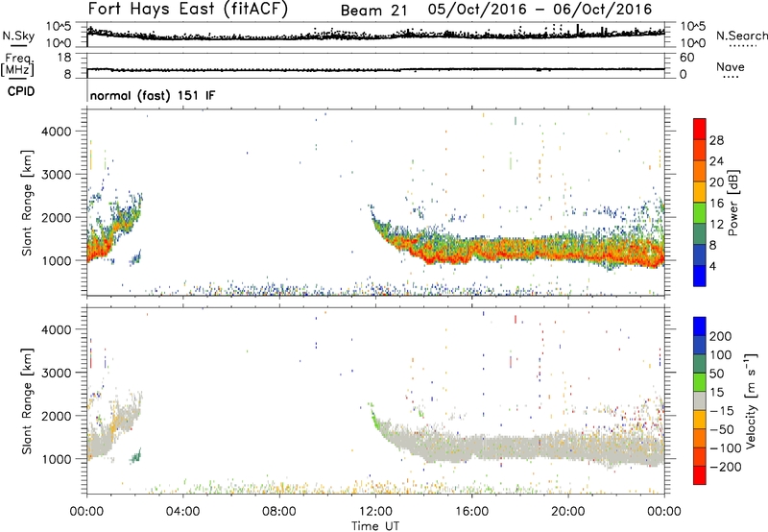Viewport: 768px width, 532px height.
Task: Click the power panel 'Slant Range [km]' title
Action: [27, 203]
